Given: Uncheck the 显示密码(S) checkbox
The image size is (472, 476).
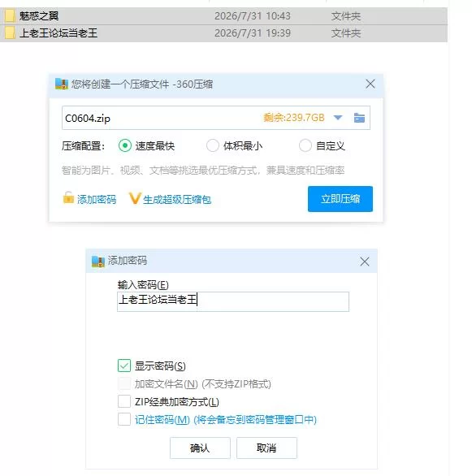Looking at the screenshot, I should coord(124,366).
